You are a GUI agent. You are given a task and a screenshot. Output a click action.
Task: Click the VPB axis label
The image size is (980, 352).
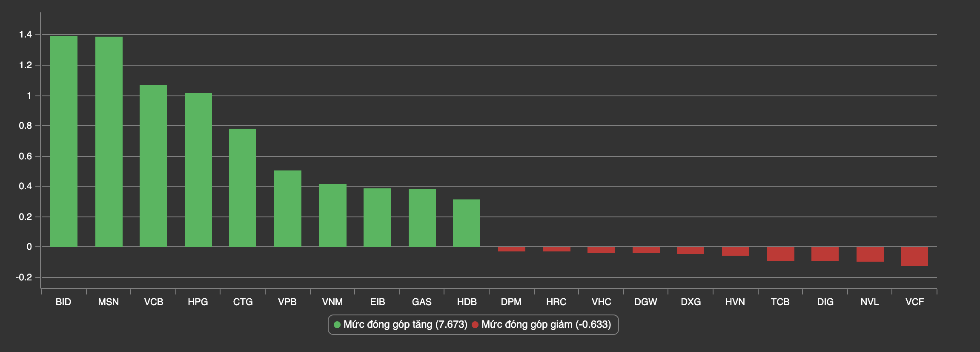coord(287,302)
